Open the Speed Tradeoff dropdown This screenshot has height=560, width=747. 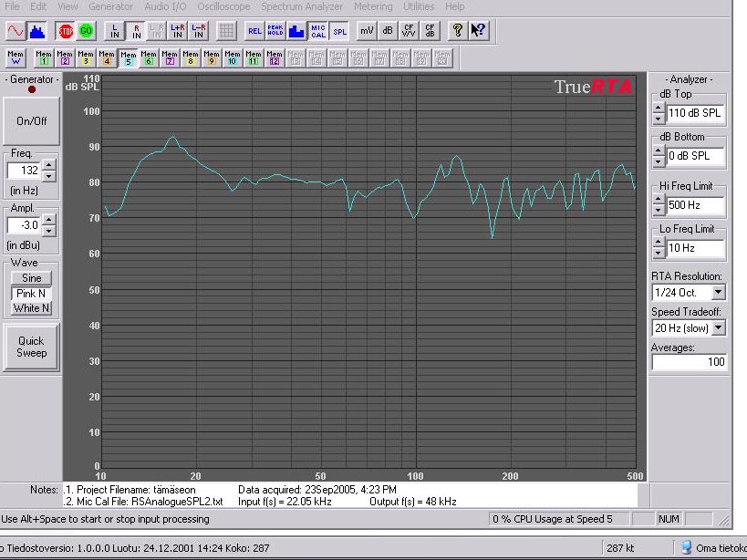point(718,327)
